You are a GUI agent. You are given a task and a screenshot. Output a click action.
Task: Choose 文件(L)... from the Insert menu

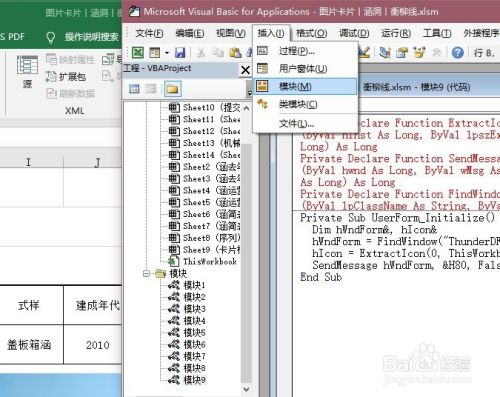[305, 124]
